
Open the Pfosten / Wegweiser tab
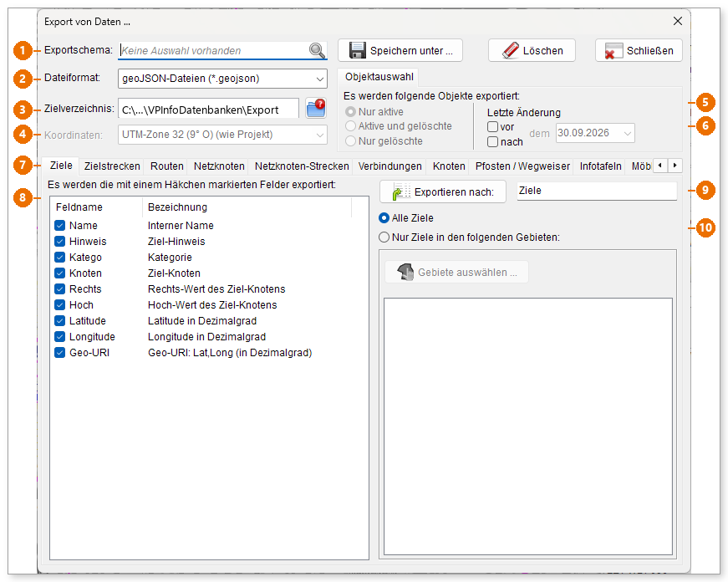click(x=522, y=166)
